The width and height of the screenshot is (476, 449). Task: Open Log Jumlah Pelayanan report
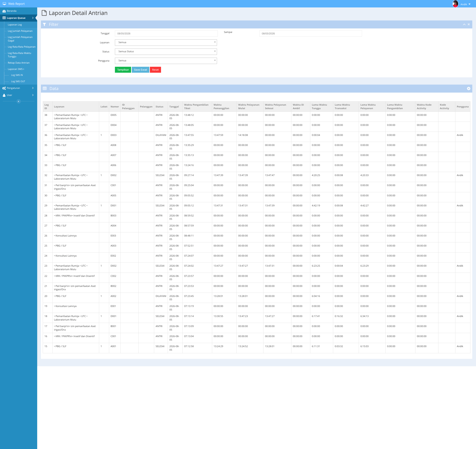pyautogui.click(x=20, y=31)
